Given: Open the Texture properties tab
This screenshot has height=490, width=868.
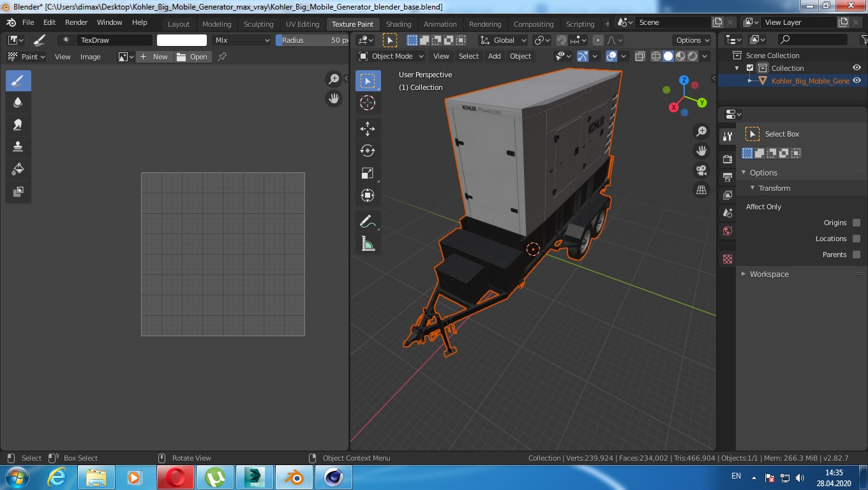Looking at the screenshot, I should (x=727, y=259).
